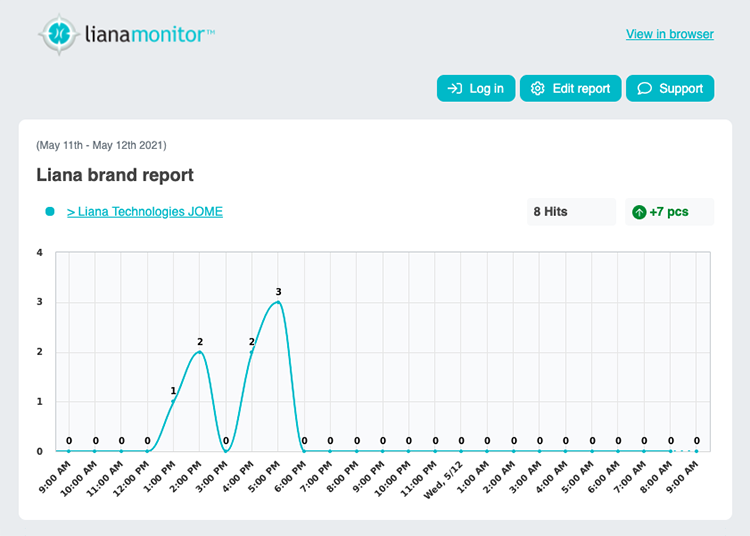Select the 4:00 PM data point valued 2
750x536 pixels.
click(252, 352)
